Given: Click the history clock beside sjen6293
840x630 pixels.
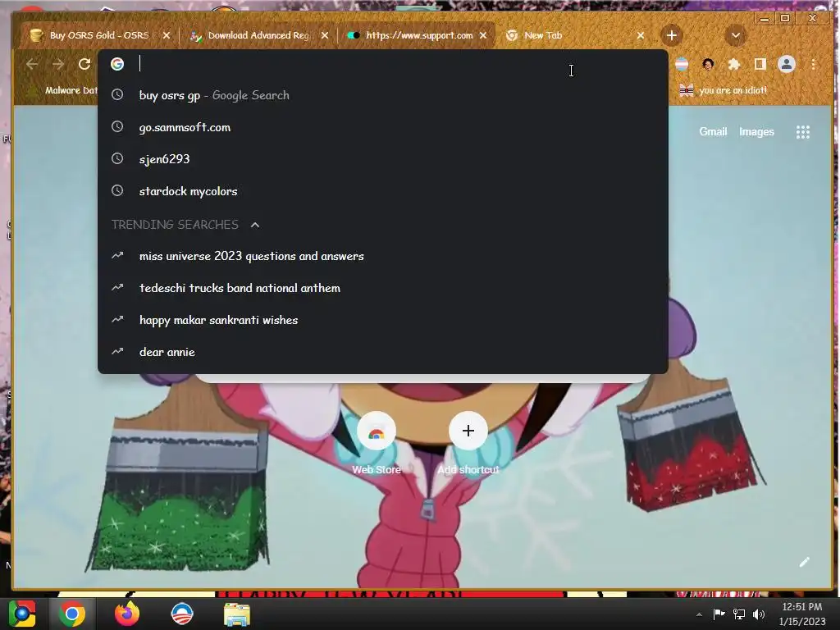Looking at the screenshot, I should coord(117,158).
